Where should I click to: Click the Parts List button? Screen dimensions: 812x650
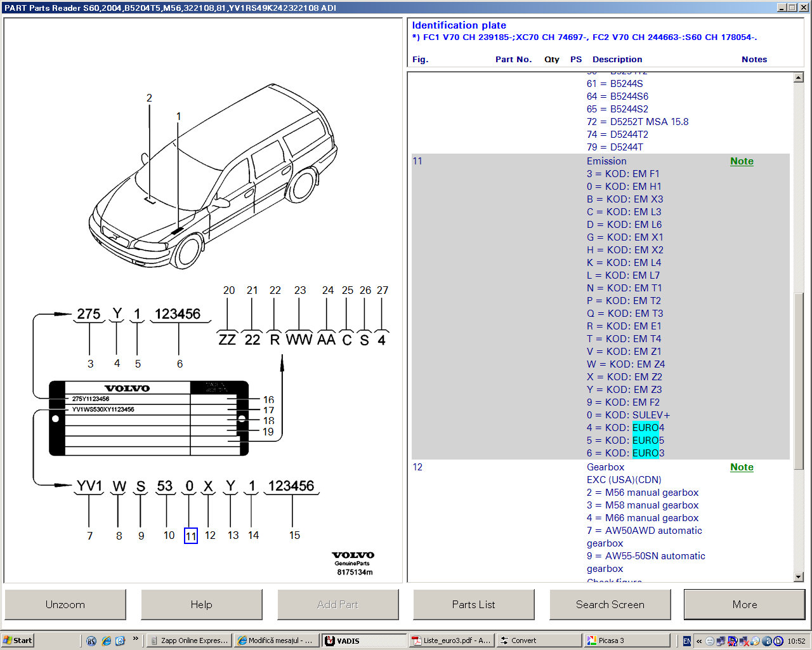click(474, 604)
